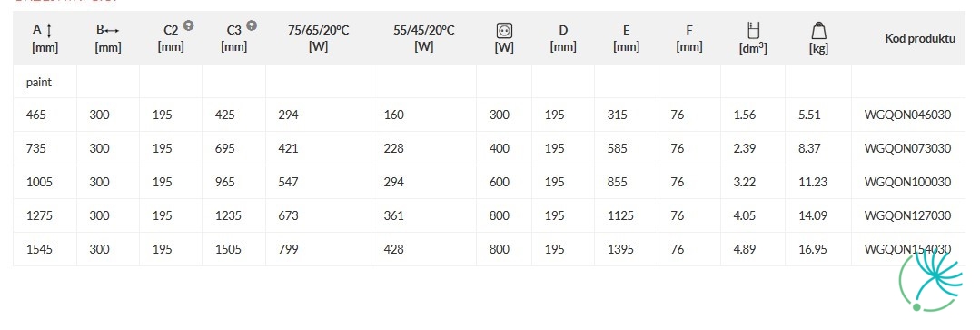This screenshot has width=980, height=330.
Task: Click the electric socket power icon
Action: 504,30
